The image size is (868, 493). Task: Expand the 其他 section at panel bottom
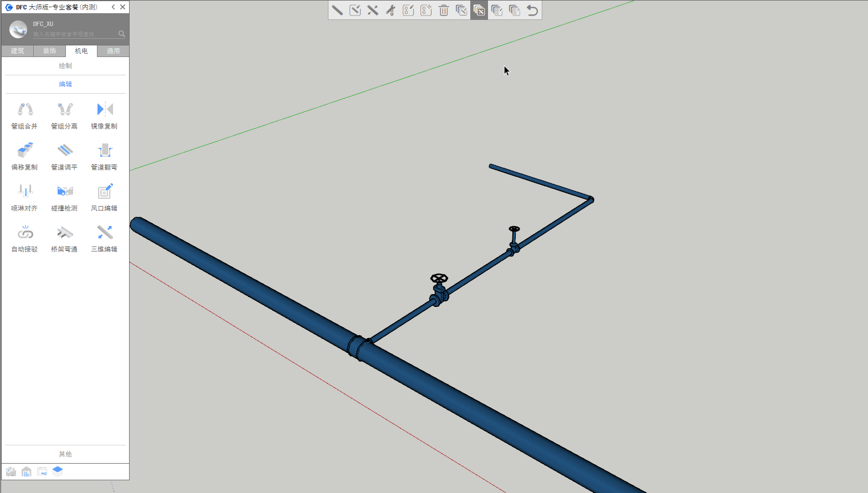pos(65,454)
